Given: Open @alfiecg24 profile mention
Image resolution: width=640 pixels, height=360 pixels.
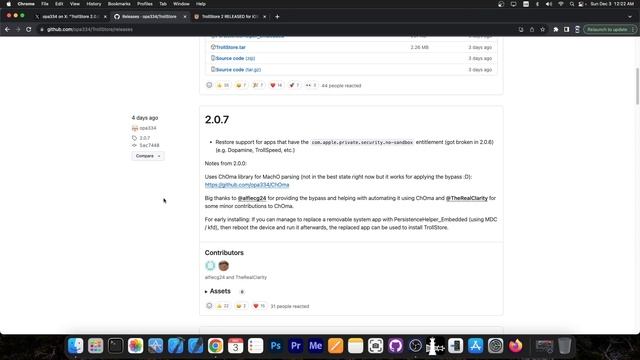Looking at the screenshot, I should pyautogui.click(x=252, y=198).
